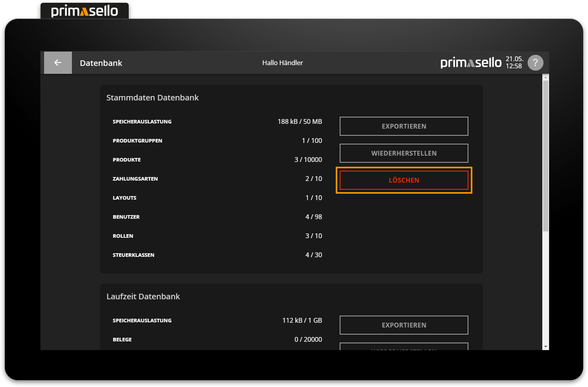Screen dimensions: 588x387
Task: Click the Produkte count 3 / 10000
Action: pos(308,160)
